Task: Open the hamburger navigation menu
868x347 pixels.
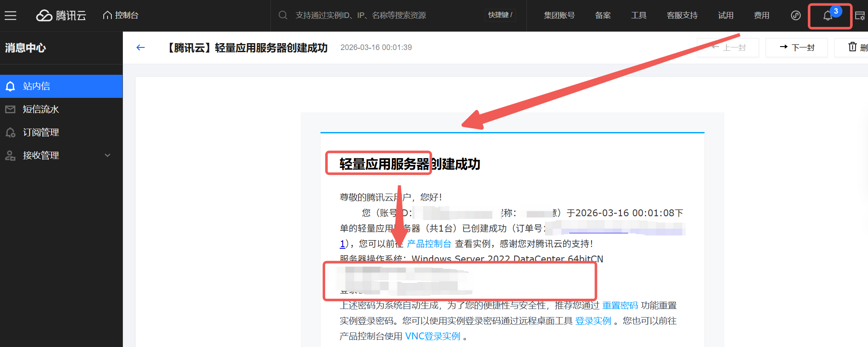Action: pos(11,16)
